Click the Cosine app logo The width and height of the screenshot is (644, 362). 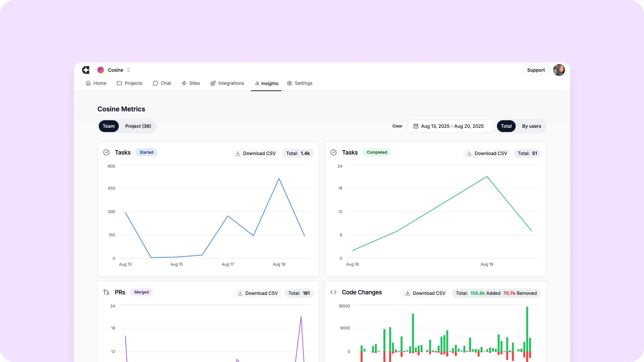[86, 70]
